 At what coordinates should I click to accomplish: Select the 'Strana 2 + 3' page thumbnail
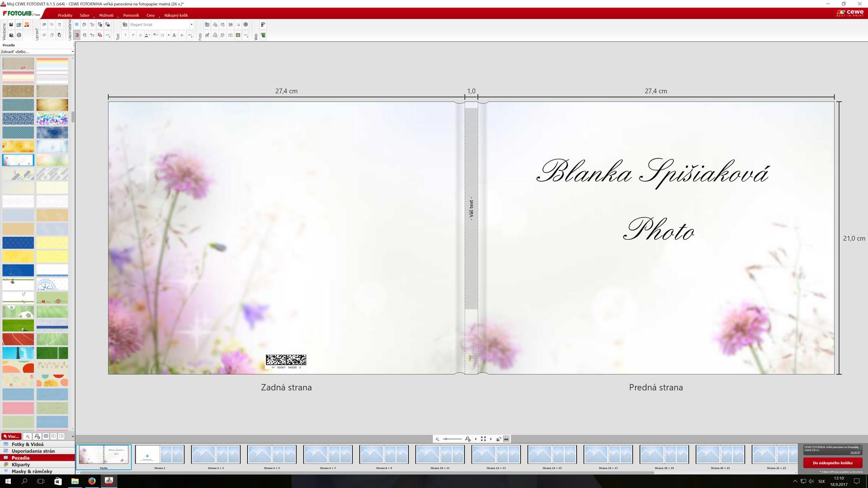coord(215,455)
